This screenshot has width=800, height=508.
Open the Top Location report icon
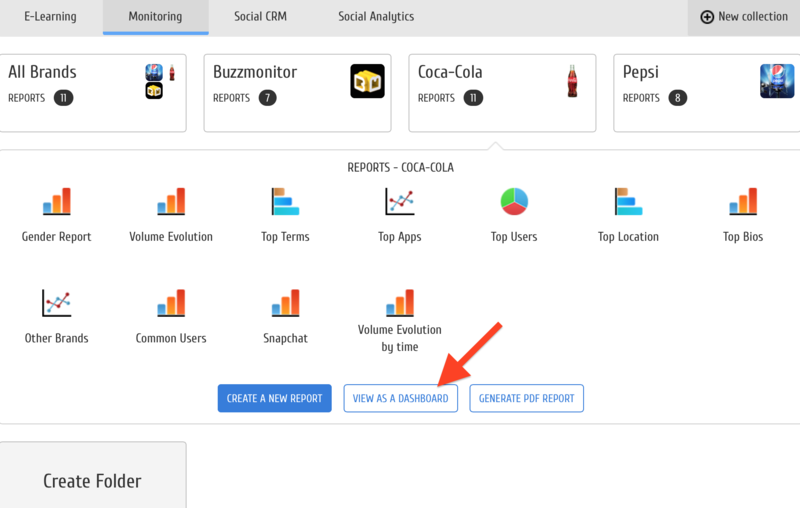point(628,202)
